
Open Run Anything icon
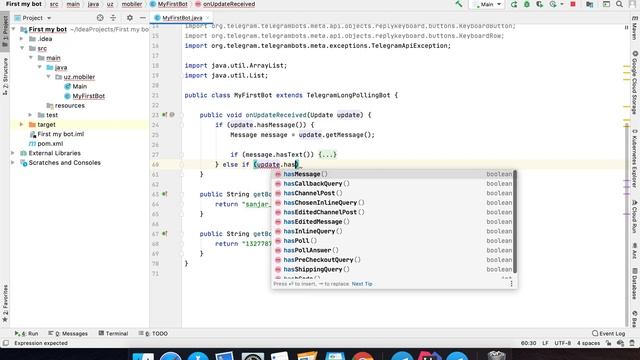coord(606,4)
